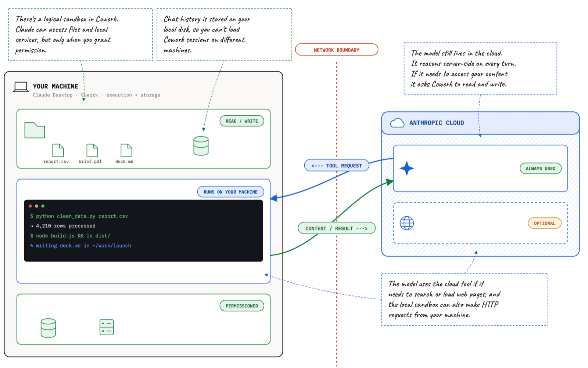Click the writing deck.md in ~/work/launch line
The image size is (588, 368).
[x=80, y=246]
